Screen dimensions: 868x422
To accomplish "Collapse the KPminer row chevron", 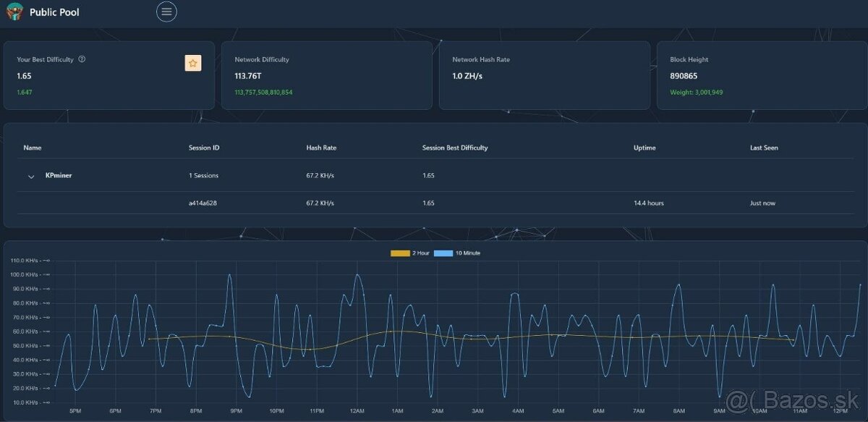I will tap(31, 176).
